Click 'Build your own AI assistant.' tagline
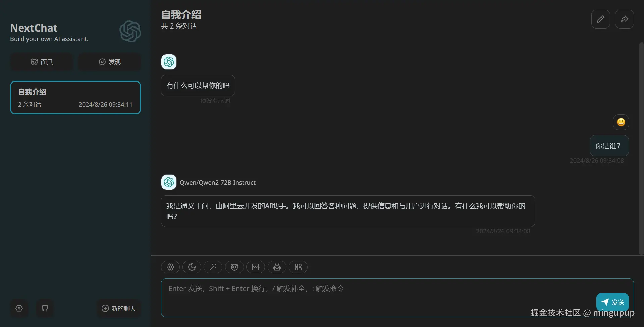 tap(49, 39)
